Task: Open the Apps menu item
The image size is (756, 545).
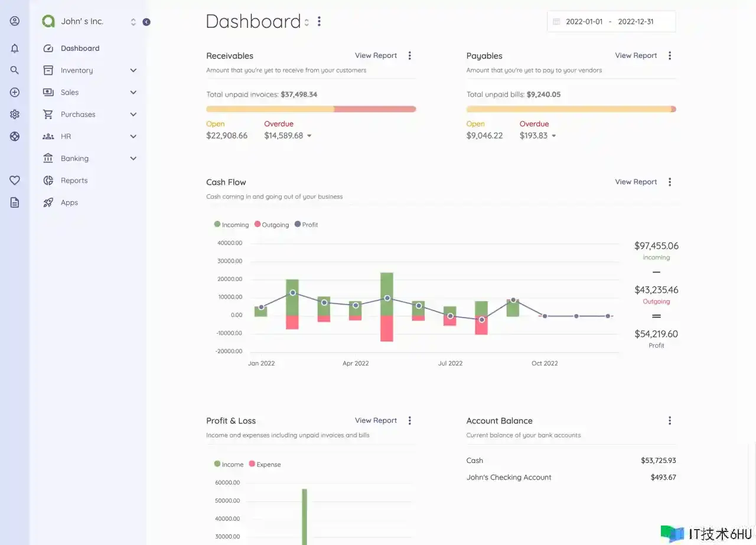Action: [69, 203]
